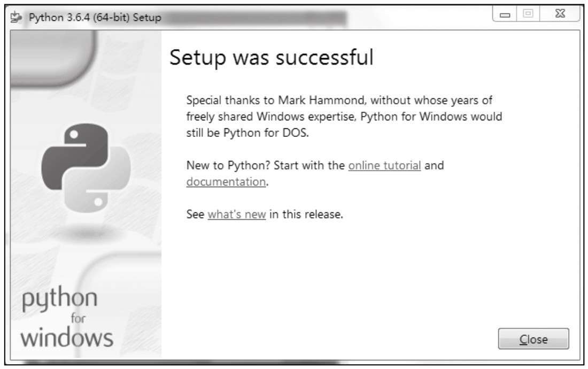Click the "New to Python?" text

229,165
